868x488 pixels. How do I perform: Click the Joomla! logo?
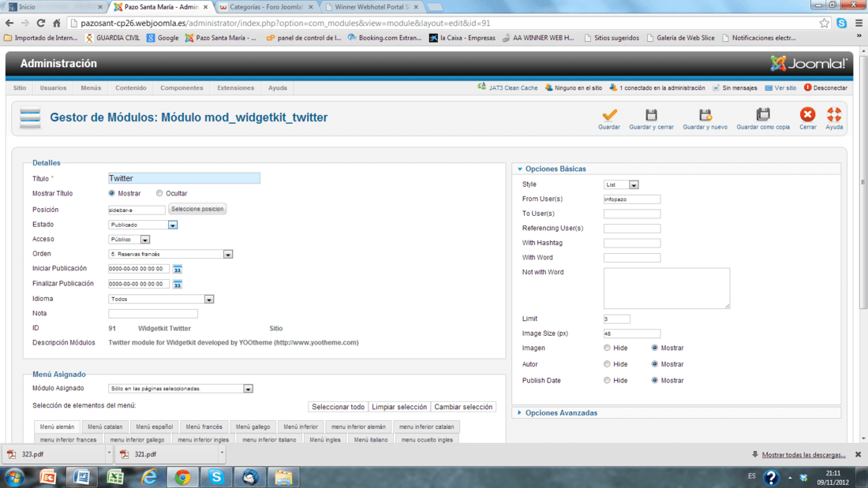(x=809, y=64)
